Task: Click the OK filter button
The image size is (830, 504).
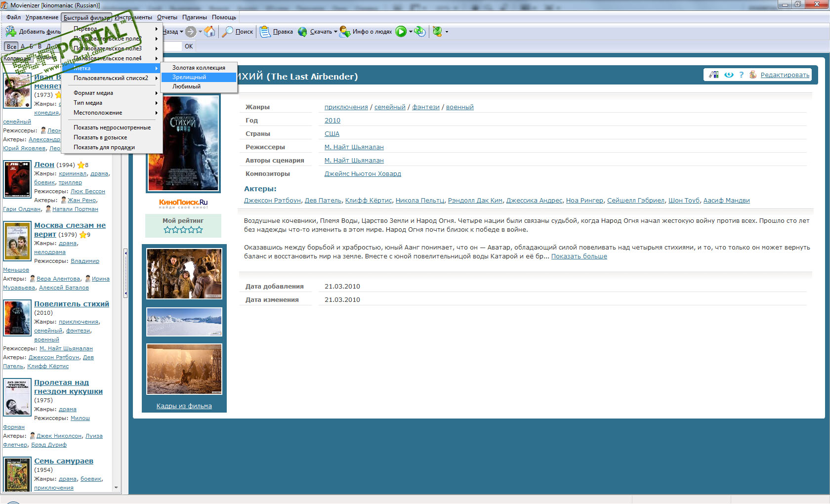Action: pos(189,46)
